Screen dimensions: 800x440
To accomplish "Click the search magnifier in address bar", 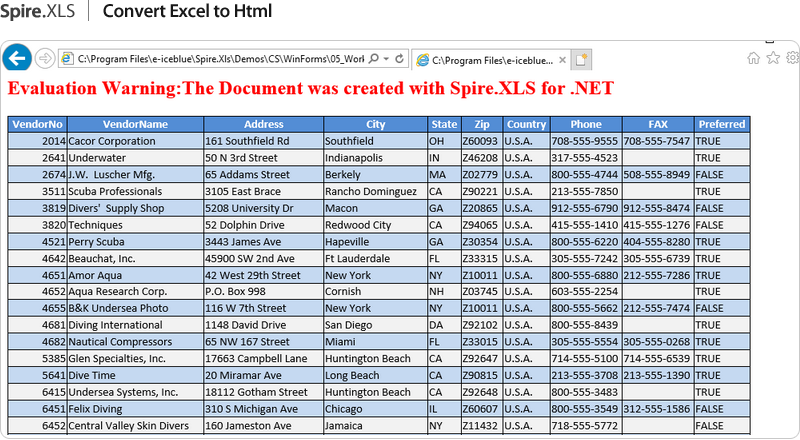I will pos(374,58).
